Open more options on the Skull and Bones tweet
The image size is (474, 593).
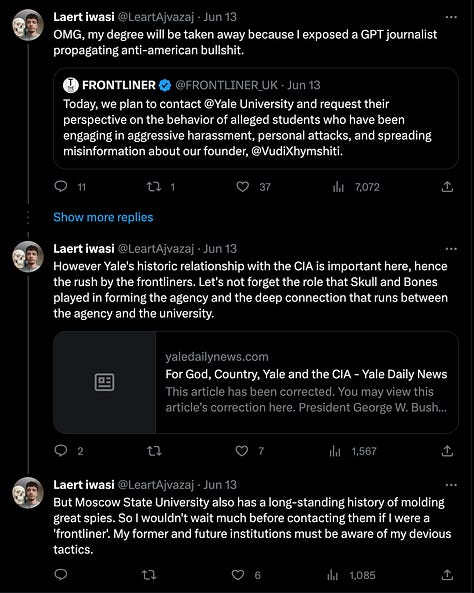click(451, 249)
